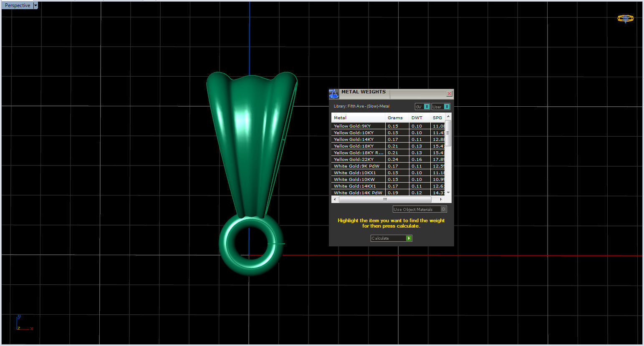Click the table's vertical scroll up arrow
644x346 pixels.
pyautogui.click(x=448, y=116)
